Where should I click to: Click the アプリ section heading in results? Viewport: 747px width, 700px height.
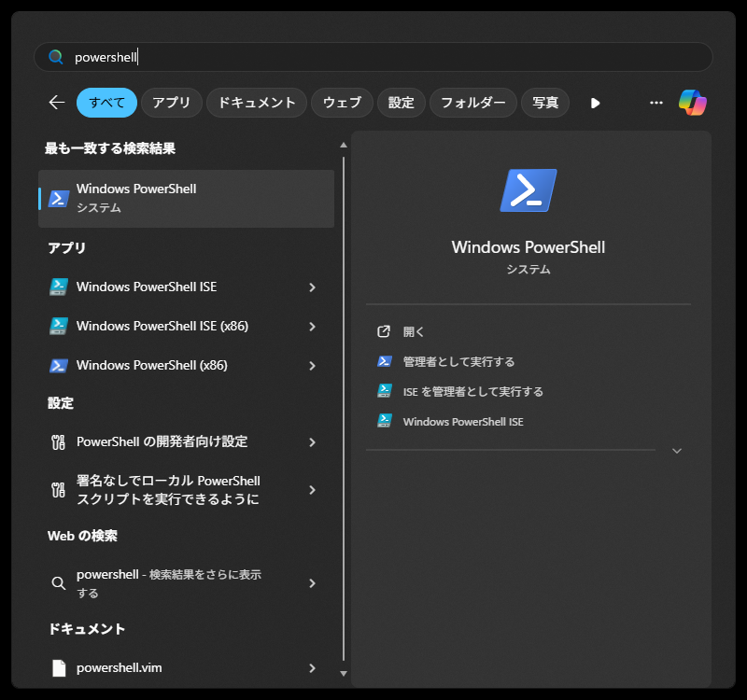click(x=66, y=248)
